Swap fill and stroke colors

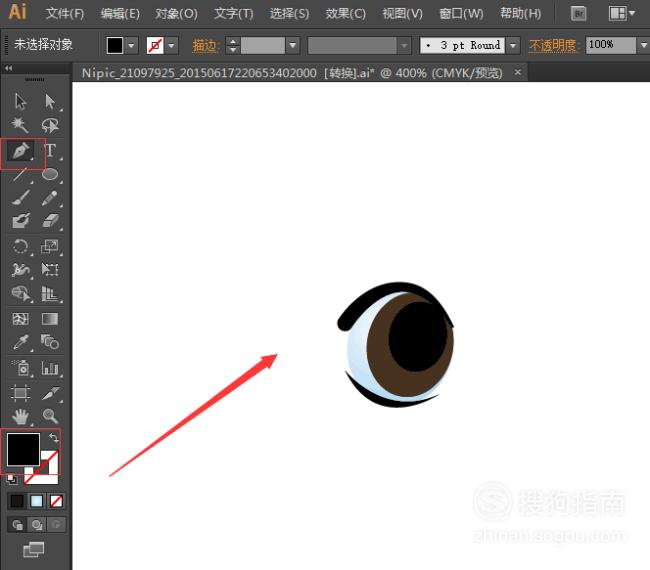(53, 437)
